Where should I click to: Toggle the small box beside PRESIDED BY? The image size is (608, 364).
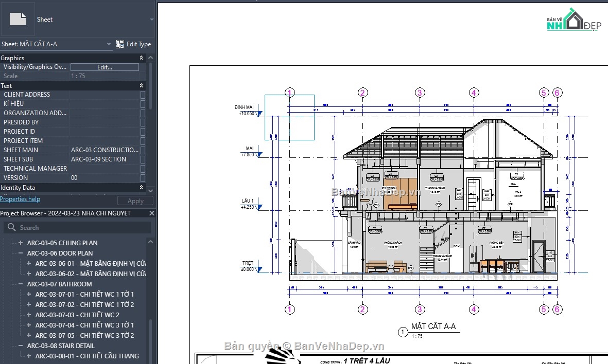[143, 122]
